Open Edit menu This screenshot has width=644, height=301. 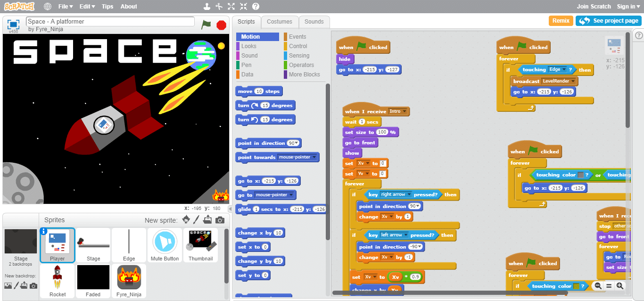click(x=87, y=7)
